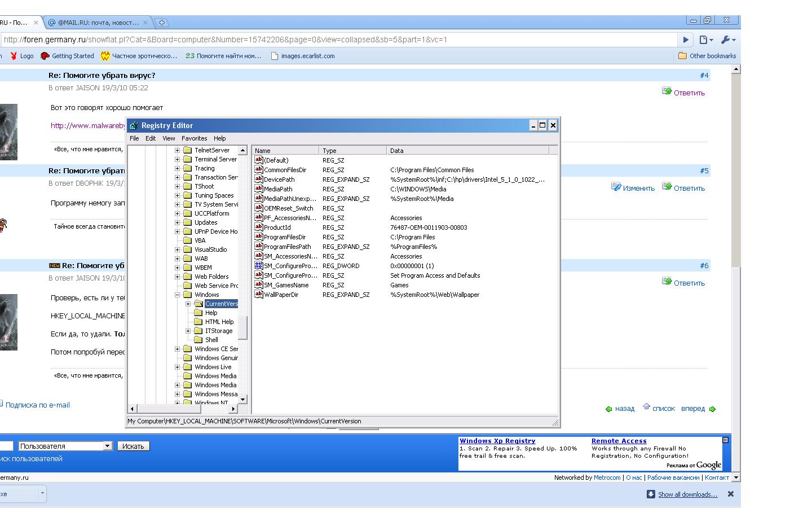Expand the Web Folders tree node
Viewport: 812px width, 508px height.
(177, 277)
